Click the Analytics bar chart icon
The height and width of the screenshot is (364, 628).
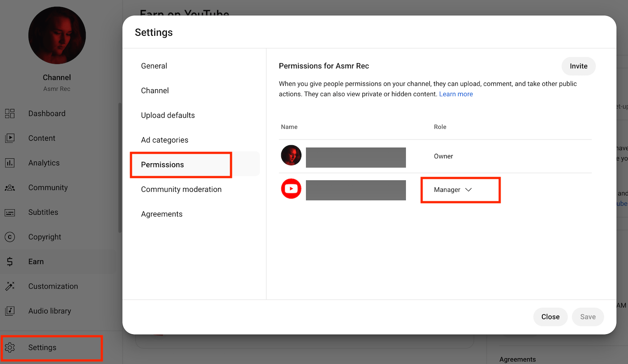(10, 163)
